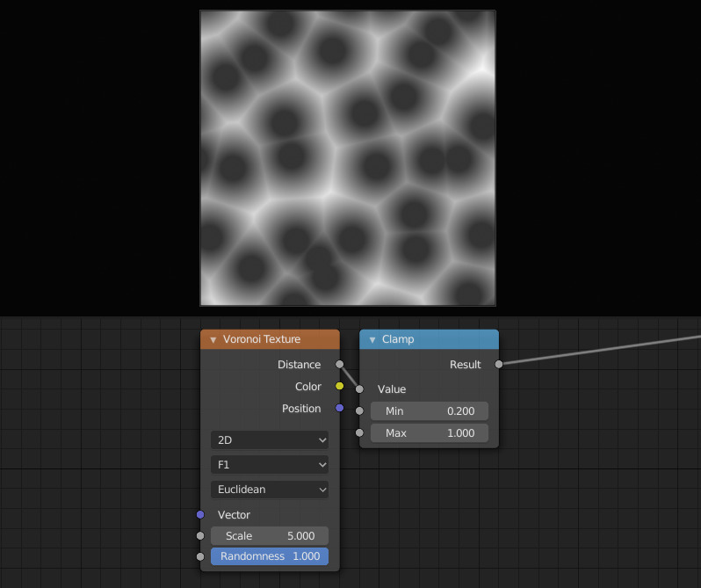The image size is (701, 588).
Task: Click the Clamp Max input socket
Action: click(359, 432)
